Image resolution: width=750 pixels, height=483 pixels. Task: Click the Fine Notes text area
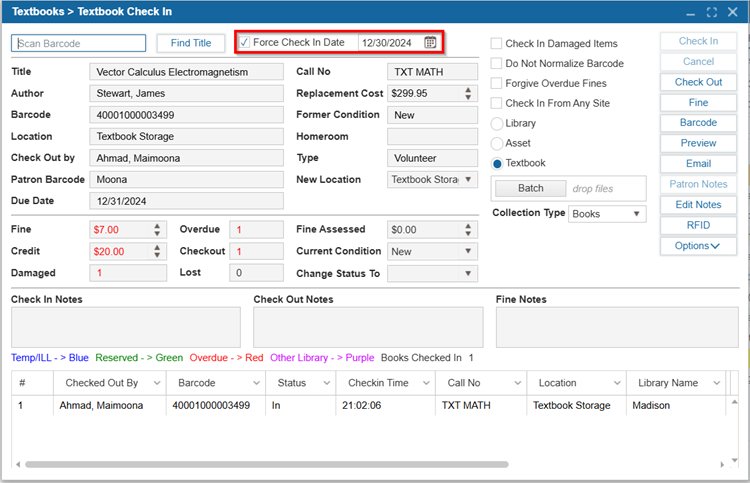(x=617, y=328)
